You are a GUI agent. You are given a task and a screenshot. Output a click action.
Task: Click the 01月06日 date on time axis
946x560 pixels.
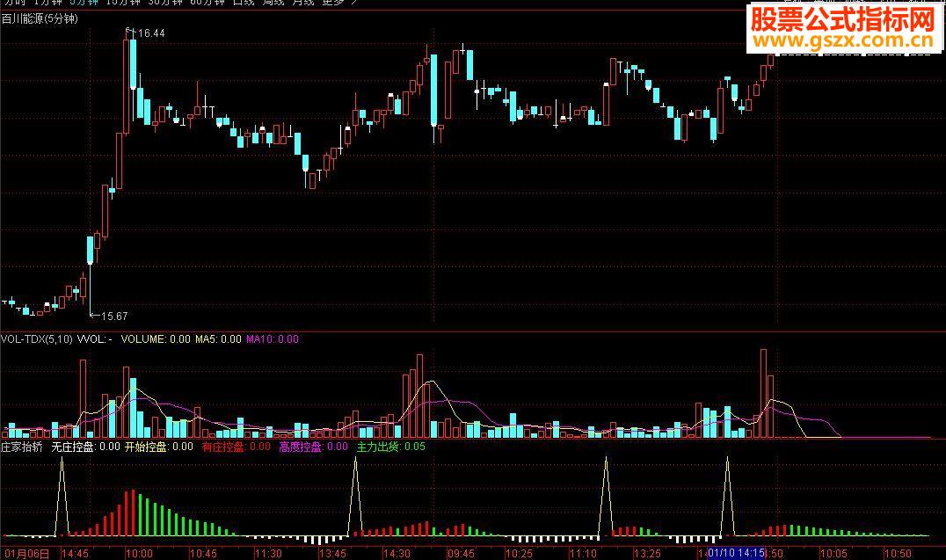(26, 553)
